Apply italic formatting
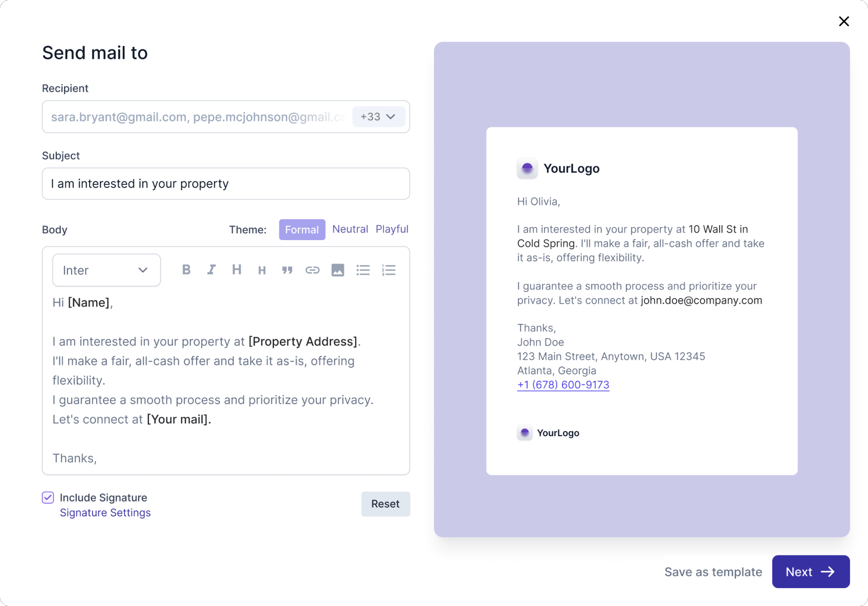Screen dimensions: 868x606 pos(211,270)
